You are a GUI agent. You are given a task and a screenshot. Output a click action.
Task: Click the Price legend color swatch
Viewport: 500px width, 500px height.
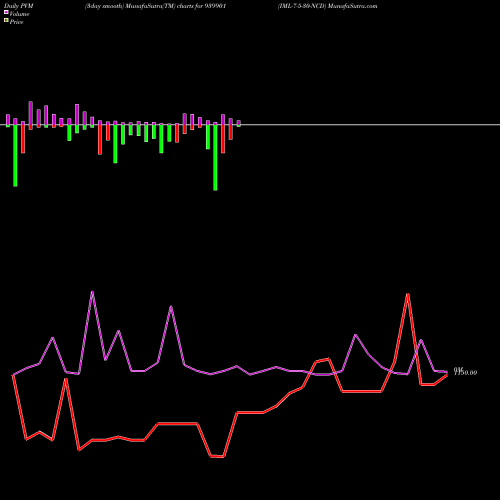tap(6, 21)
